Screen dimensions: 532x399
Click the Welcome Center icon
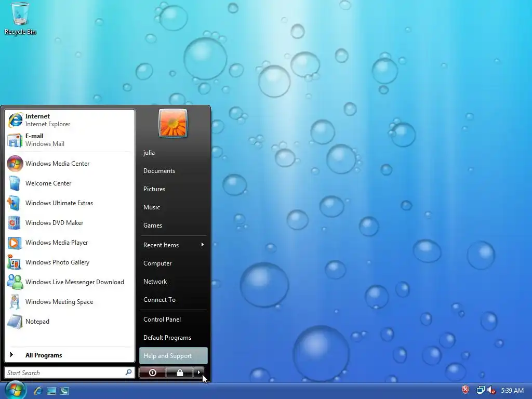(x=15, y=183)
